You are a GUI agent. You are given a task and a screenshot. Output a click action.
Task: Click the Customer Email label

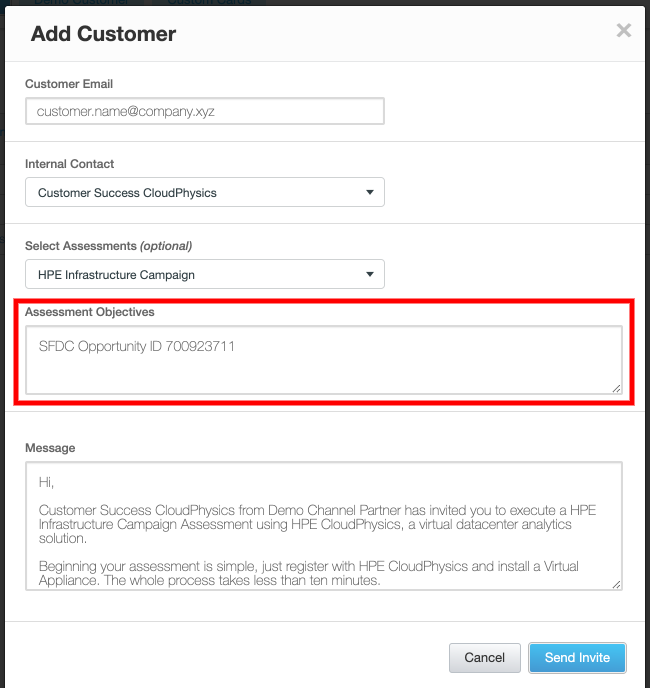[x=69, y=84]
